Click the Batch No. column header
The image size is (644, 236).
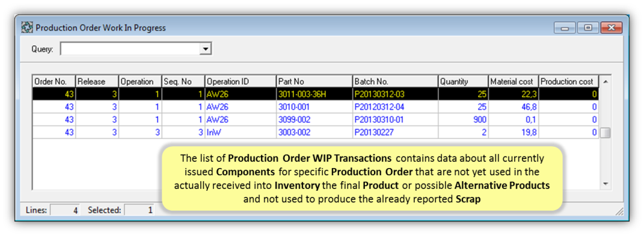click(395, 81)
